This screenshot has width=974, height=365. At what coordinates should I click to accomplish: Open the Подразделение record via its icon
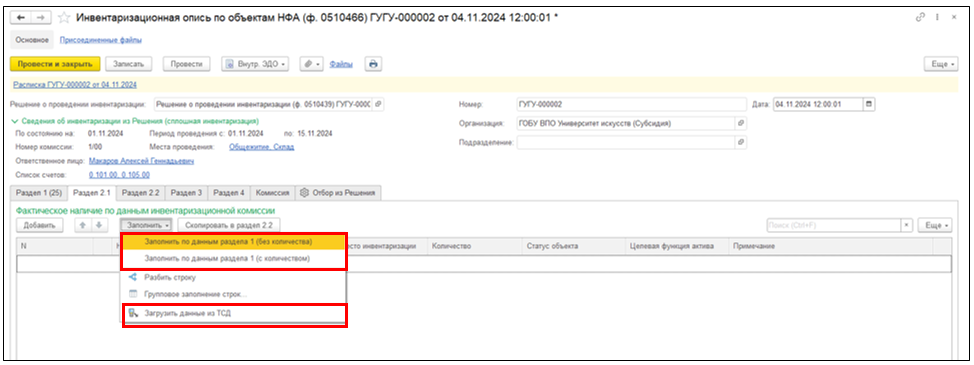[740, 142]
